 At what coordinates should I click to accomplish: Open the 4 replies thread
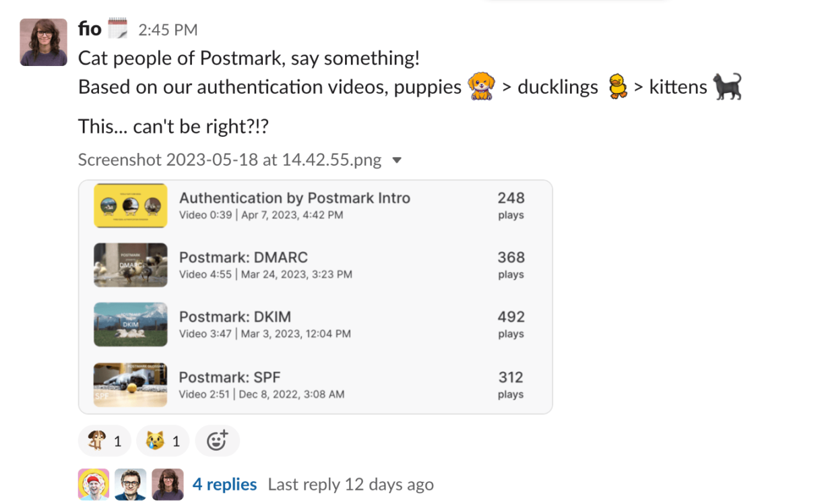224,484
